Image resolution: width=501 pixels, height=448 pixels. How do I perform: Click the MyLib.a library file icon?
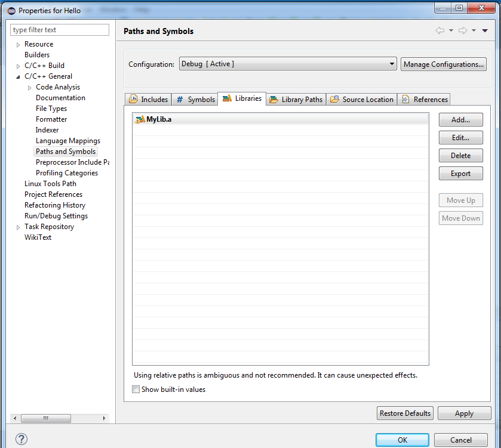point(140,119)
